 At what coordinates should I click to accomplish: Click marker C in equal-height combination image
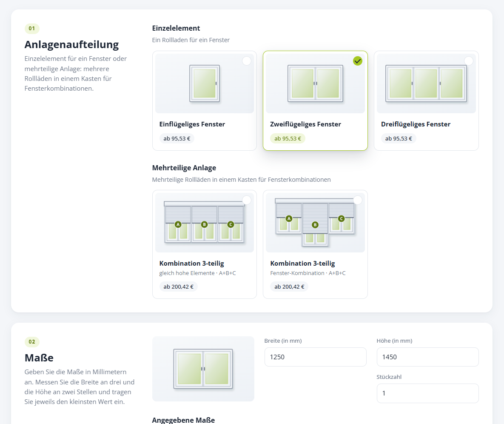click(231, 224)
